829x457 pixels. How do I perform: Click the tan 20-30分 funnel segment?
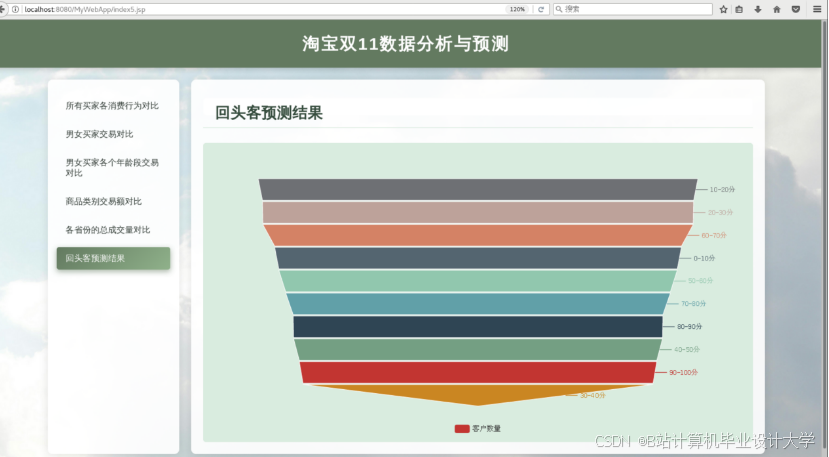[x=478, y=213]
